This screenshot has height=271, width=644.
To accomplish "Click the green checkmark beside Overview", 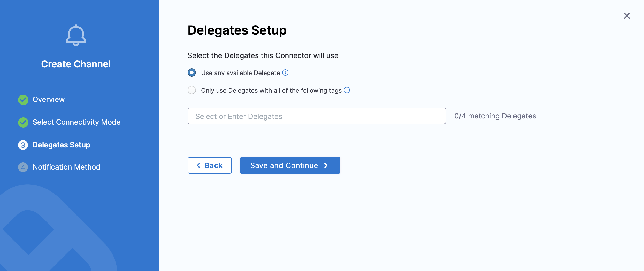I will click(x=23, y=100).
